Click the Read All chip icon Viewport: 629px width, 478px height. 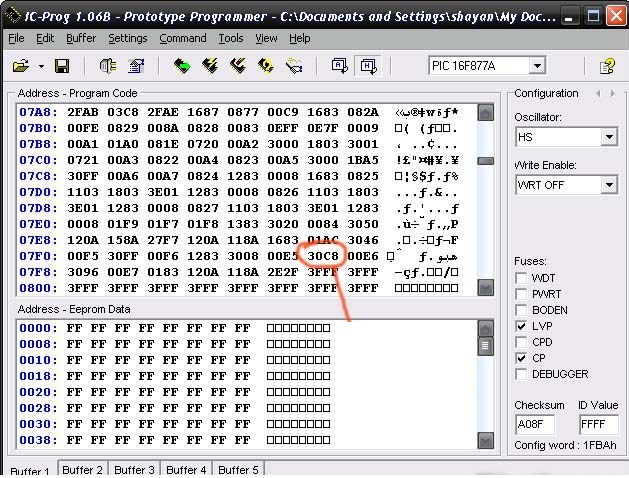coord(181,66)
